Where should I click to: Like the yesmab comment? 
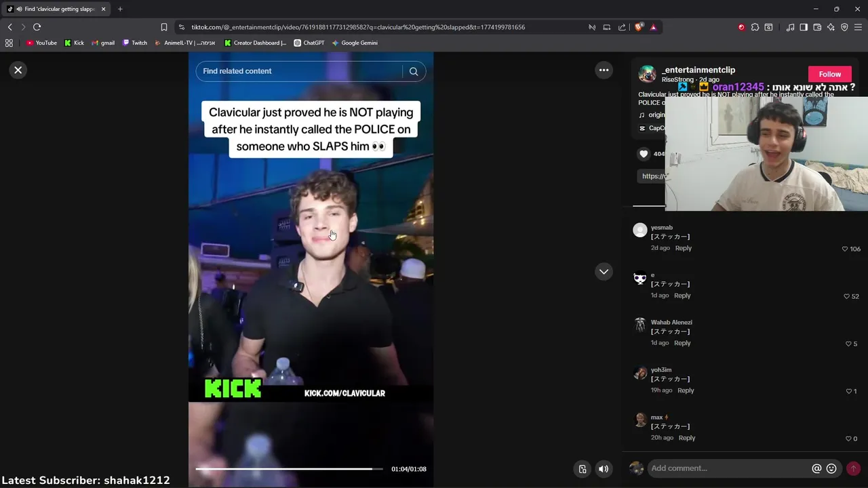[845, 249]
